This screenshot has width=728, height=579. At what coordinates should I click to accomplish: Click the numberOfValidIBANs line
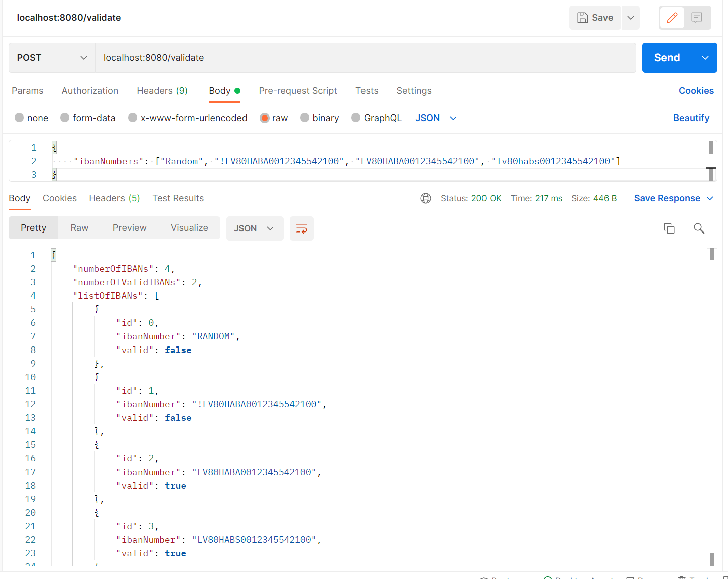click(137, 282)
